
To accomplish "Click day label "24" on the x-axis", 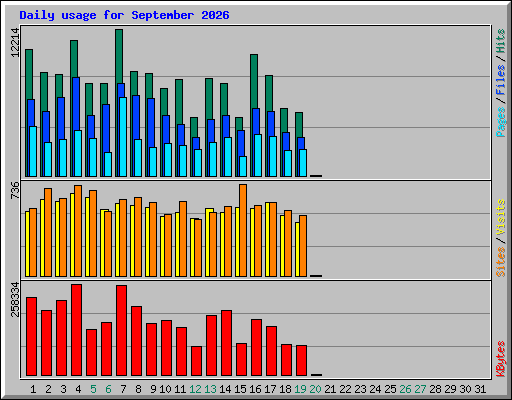I will [375, 389].
